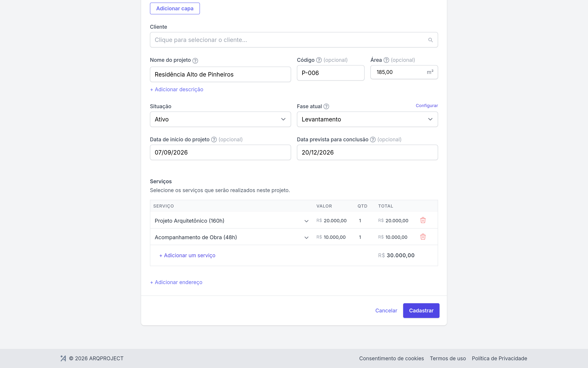
Task: Click the conclusion date field 20/12/2026
Action: 367,152
